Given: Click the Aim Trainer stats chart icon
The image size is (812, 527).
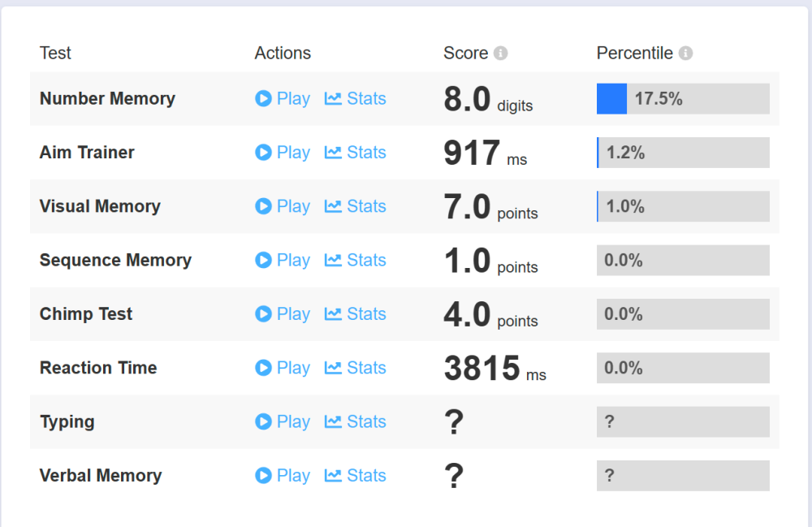Looking at the screenshot, I should pos(333,153).
